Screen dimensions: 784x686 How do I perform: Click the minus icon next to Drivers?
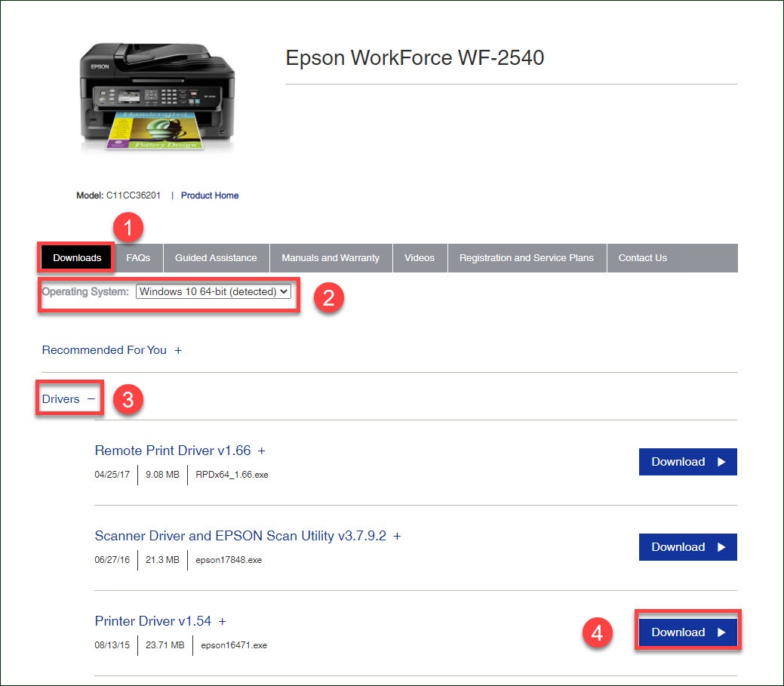(x=91, y=399)
